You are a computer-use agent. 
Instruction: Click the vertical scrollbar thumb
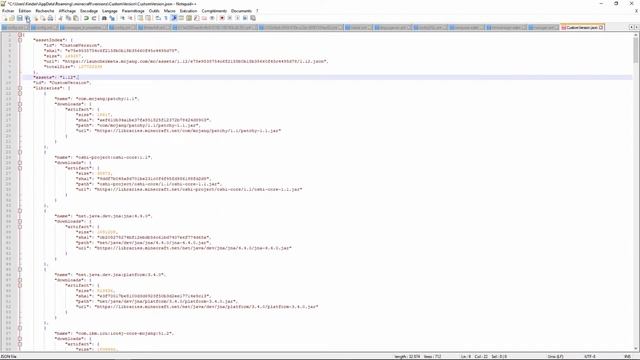coord(636,51)
